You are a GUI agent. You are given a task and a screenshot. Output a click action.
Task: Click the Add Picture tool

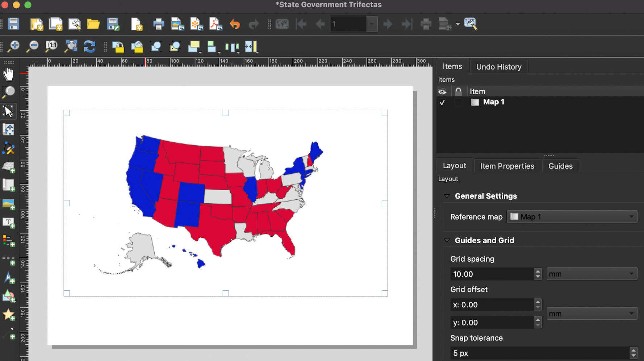click(9, 204)
